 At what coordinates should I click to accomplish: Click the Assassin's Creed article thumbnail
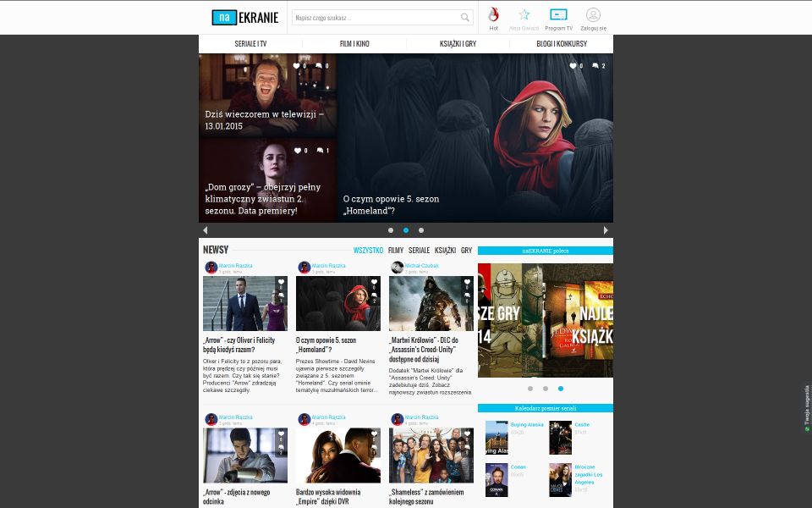click(x=431, y=303)
